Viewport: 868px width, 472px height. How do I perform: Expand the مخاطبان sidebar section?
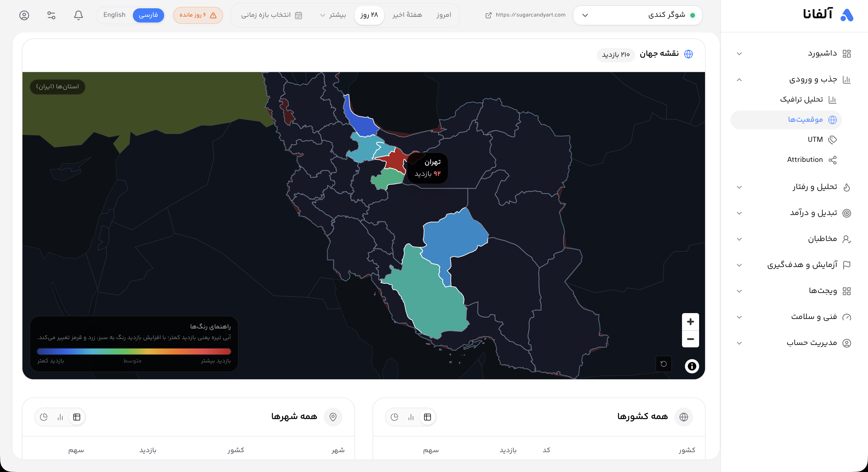point(794,239)
